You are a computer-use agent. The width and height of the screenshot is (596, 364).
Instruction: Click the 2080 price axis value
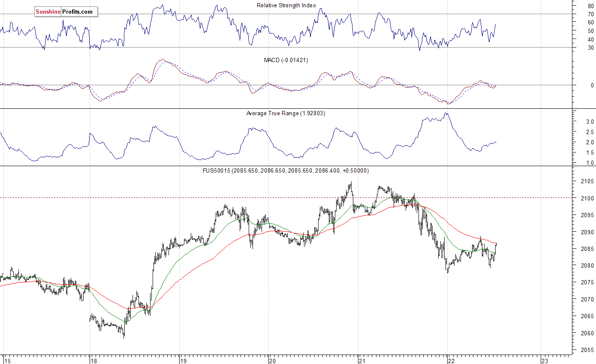tap(587, 266)
